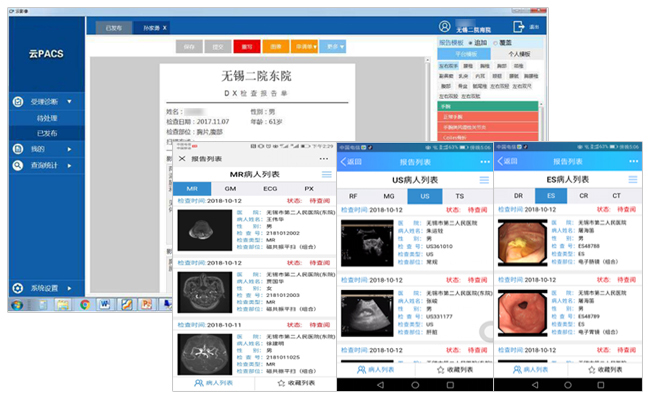This screenshot has height=399, width=650.
Task: Open the blue 更多 dropdown
Action: 335,46
